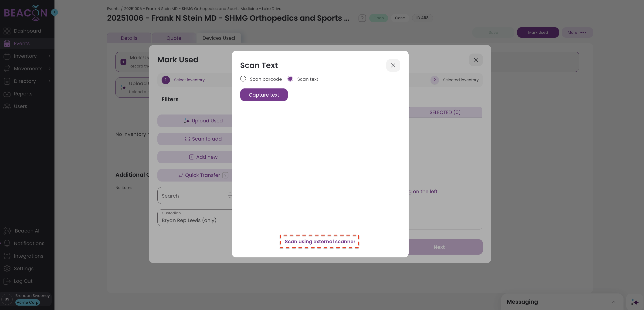
Task: Open the Quote tab
Action: pos(174,38)
